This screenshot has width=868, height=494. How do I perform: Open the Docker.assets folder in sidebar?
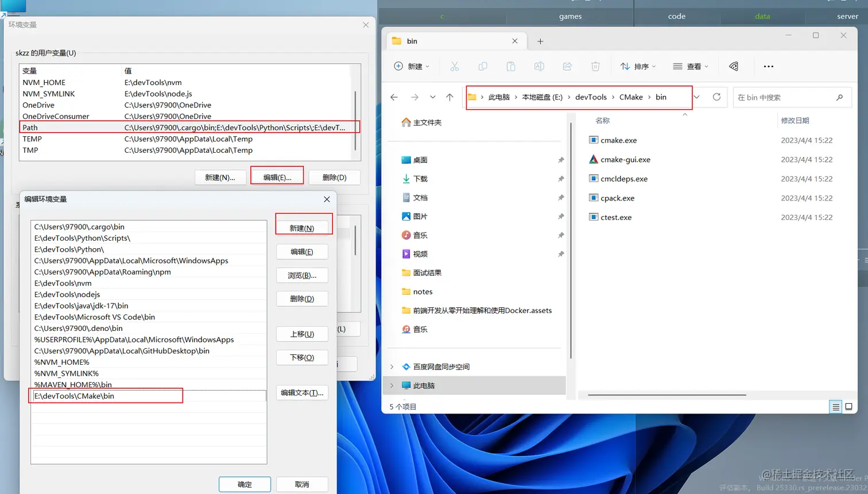pos(476,311)
